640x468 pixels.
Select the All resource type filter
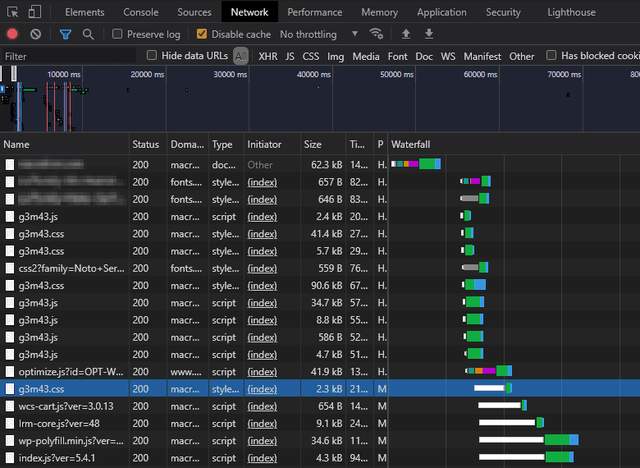click(x=241, y=56)
